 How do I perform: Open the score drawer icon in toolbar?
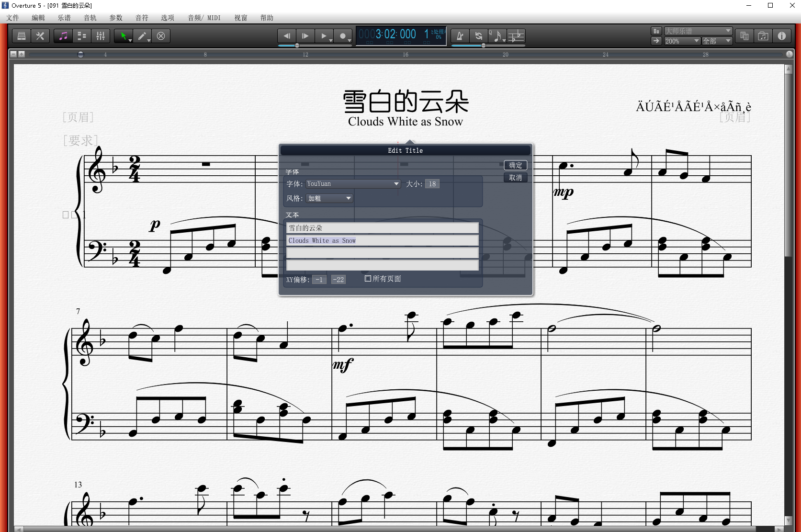point(22,36)
